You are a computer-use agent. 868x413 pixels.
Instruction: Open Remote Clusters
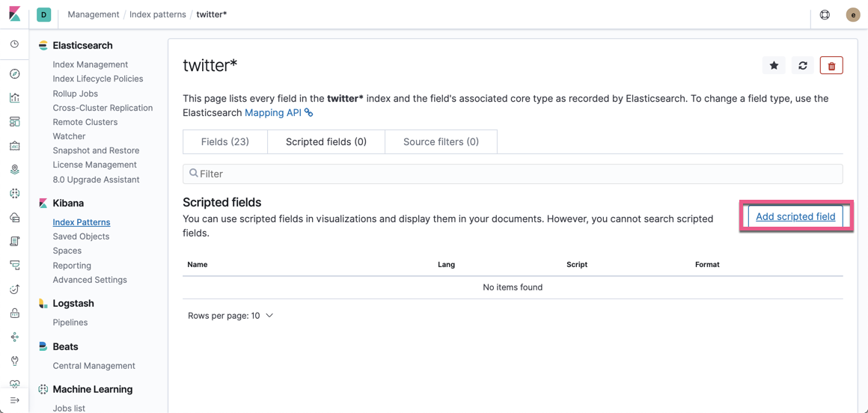point(85,122)
